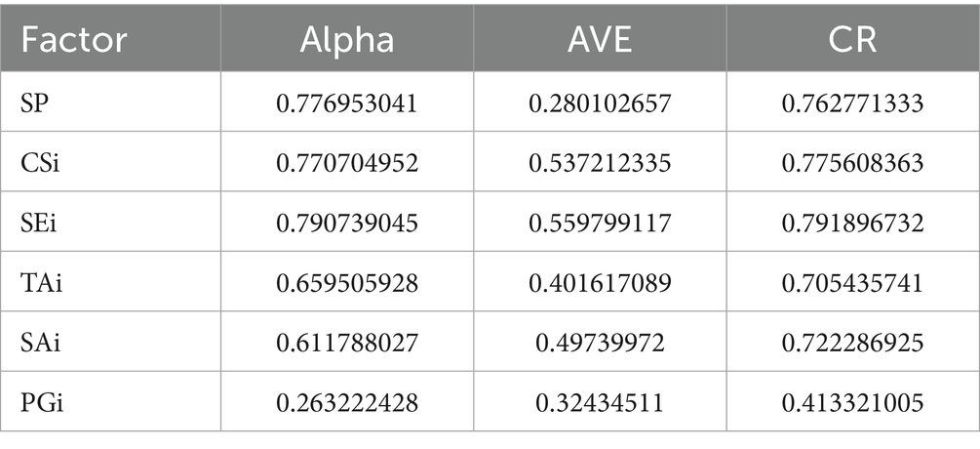Select the PGi CR value 0.413321005
The width and height of the screenshot is (980, 449).
[x=853, y=406]
